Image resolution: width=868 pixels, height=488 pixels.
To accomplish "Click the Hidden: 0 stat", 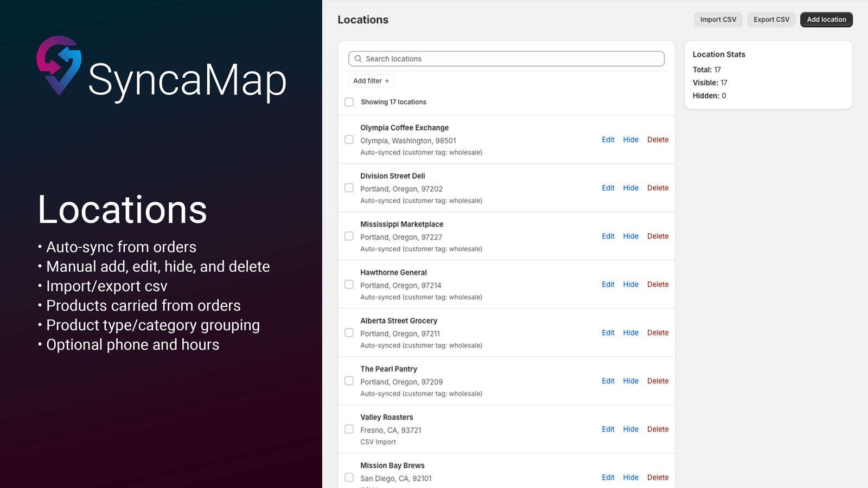I will click(x=710, y=95).
